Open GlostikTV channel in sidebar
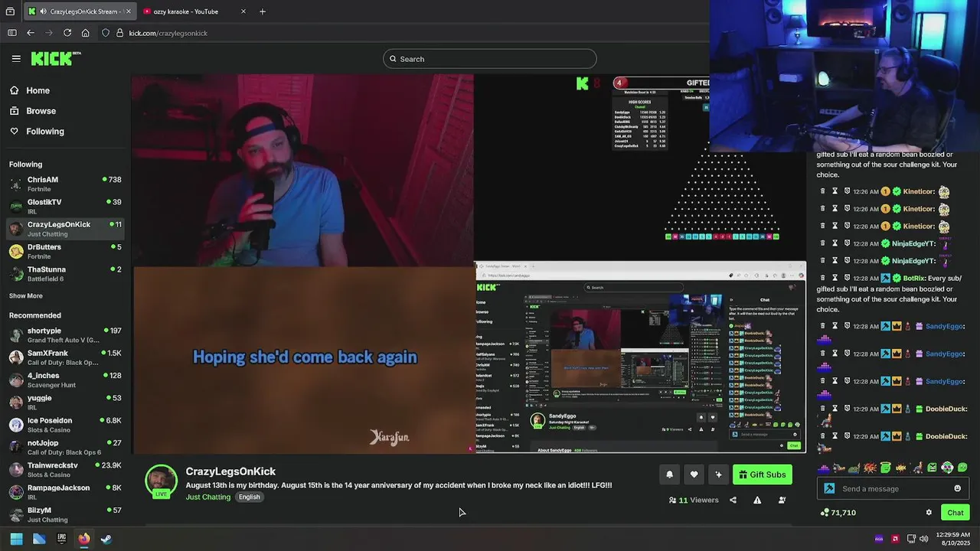 pos(65,206)
